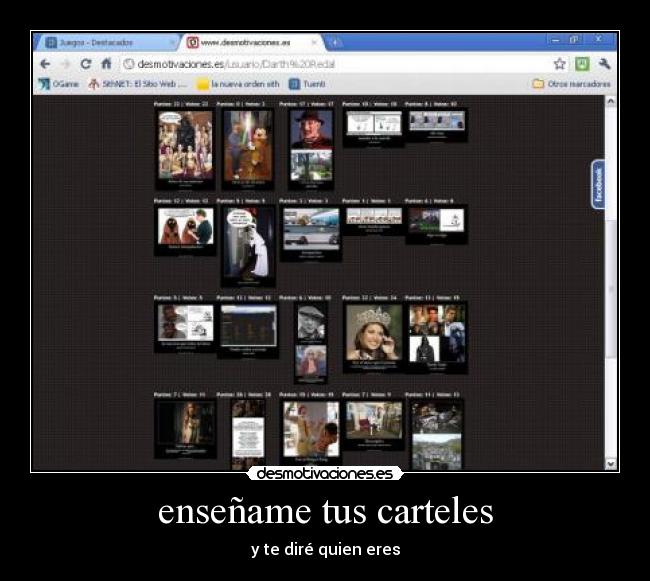This screenshot has width=650, height=581.
Task: Open the Ronald McDonald poster thumbnail
Action: [311, 431]
